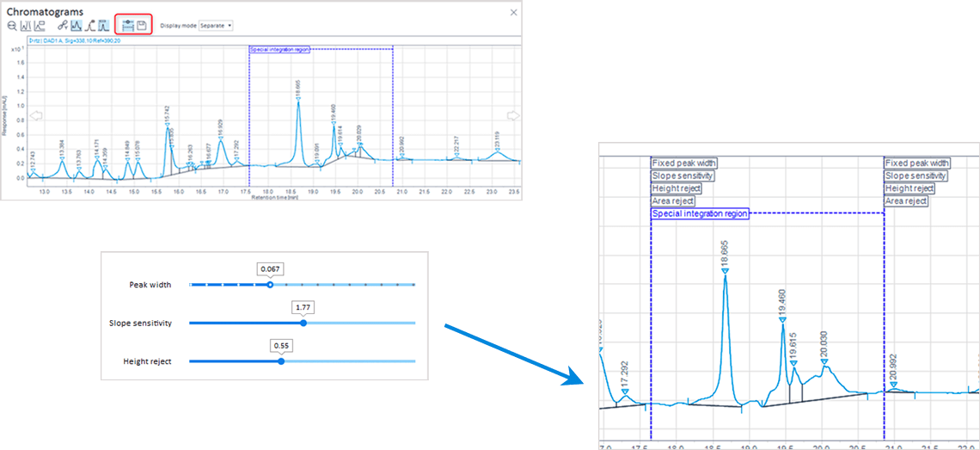Click the third icon in Chromatograms toolbar
The image size is (980, 450).
40,26
